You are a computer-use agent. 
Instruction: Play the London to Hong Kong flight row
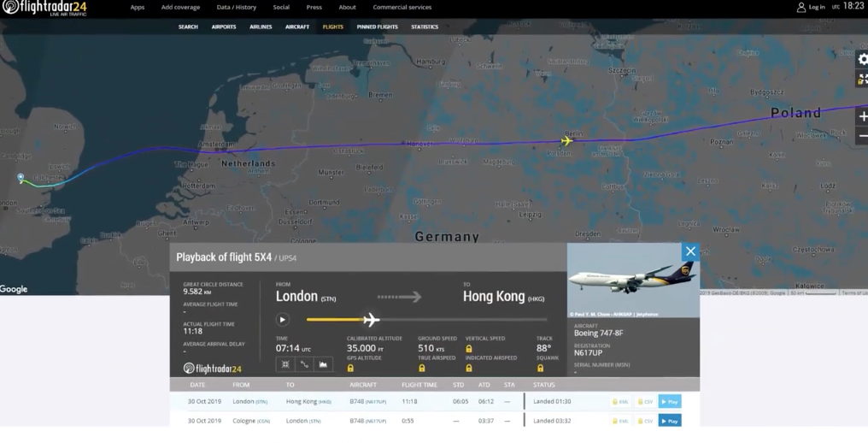click(x=670, y=401)
